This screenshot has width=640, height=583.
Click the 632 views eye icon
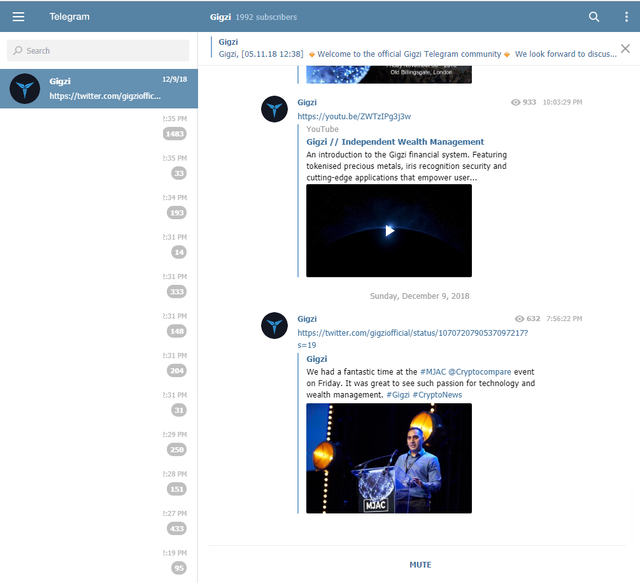(x=519, y=318)
